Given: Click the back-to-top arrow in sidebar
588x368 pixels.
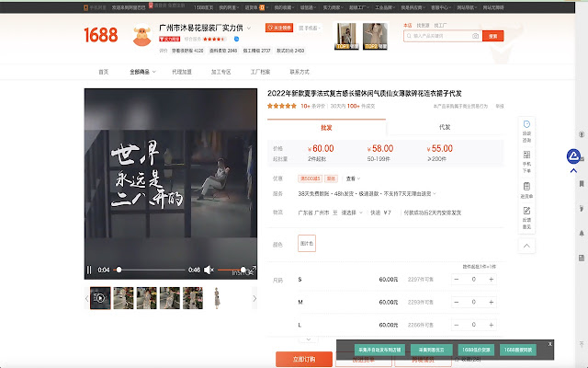Looking at the screenshot, I should click(x=526, y=246).
